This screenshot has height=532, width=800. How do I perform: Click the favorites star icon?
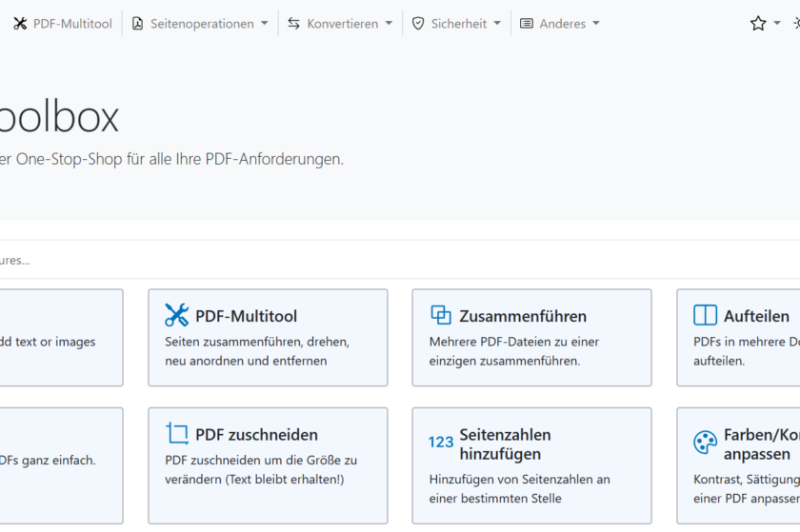click(x=758, y=24)
